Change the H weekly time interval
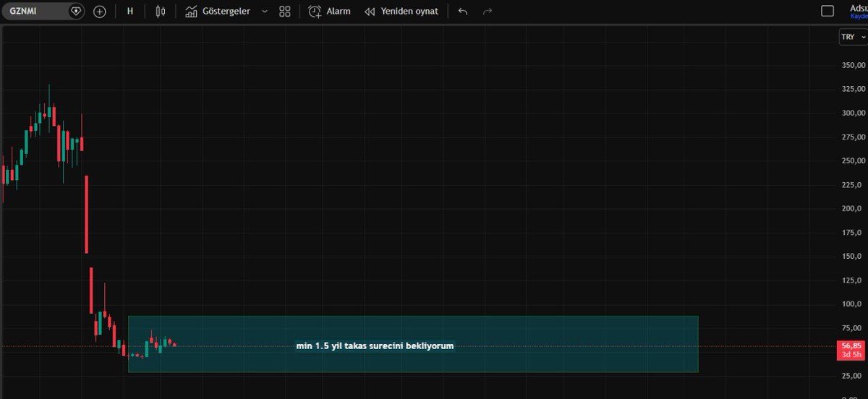 coord(130,12)
